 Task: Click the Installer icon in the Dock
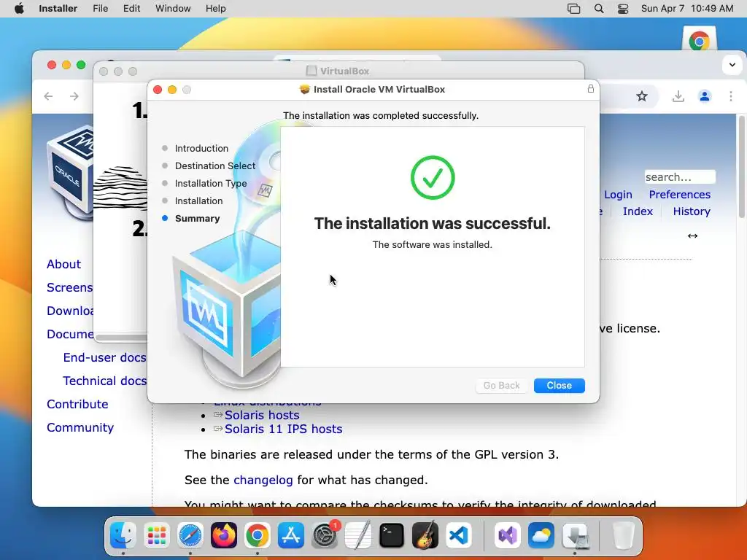pyautogui.click(x=575, y=535)
